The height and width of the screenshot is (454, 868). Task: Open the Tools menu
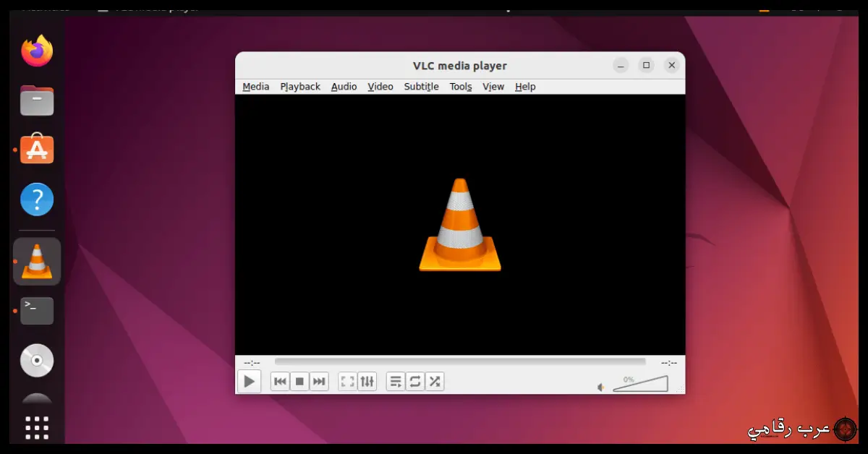point(461,87)
